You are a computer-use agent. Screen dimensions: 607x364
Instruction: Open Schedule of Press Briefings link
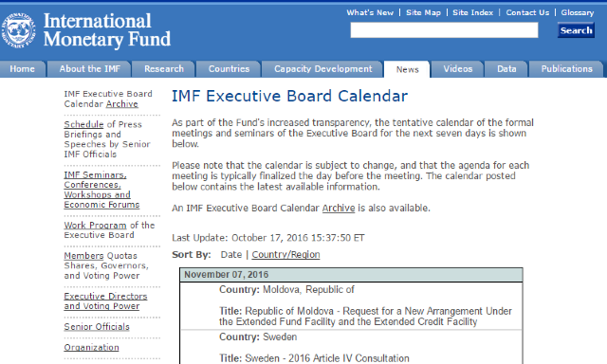point(83,124)
